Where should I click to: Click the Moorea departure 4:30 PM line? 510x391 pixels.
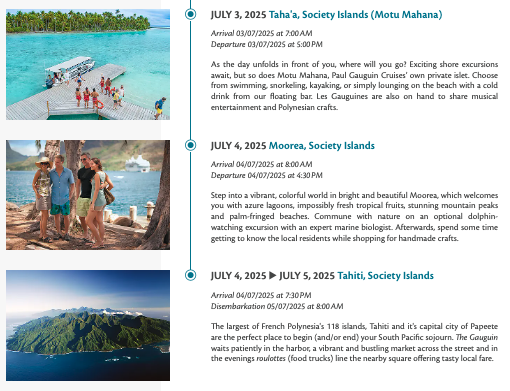pyautogui.click(x=266, y=175)
